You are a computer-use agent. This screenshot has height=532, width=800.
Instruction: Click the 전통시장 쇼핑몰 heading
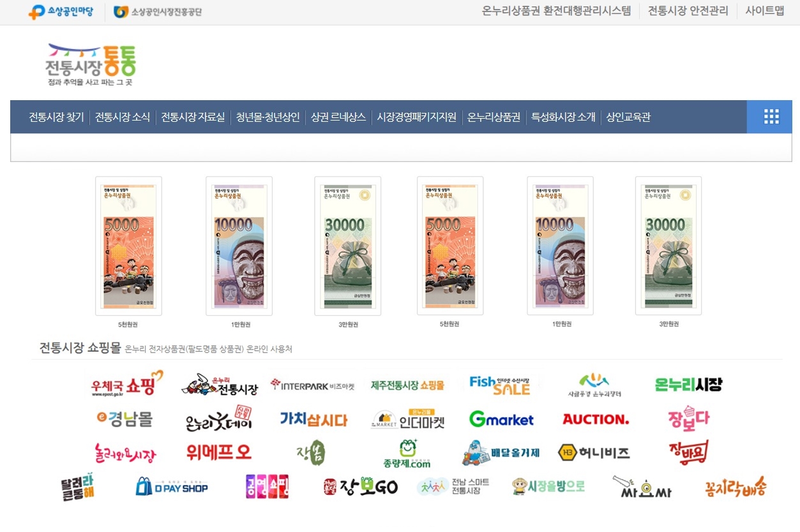click(80, 348)
